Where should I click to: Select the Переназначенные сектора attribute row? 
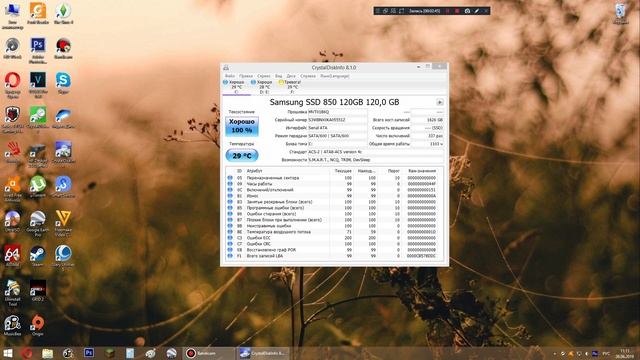(334, 178)
